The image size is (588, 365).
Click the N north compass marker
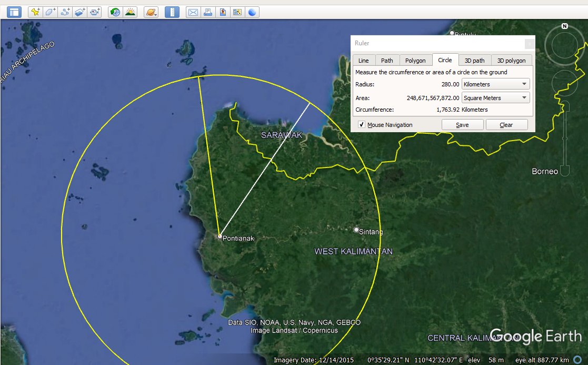coord(565,26)
